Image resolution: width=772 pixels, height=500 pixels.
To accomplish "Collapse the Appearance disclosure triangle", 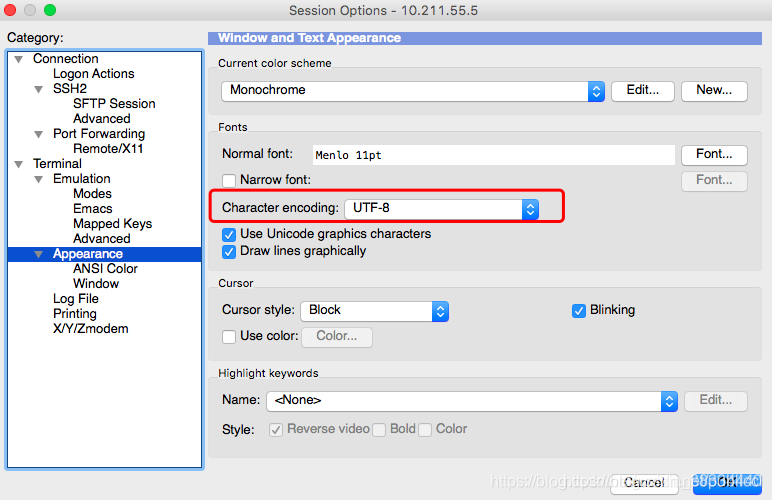I will (x=38, y=254).
